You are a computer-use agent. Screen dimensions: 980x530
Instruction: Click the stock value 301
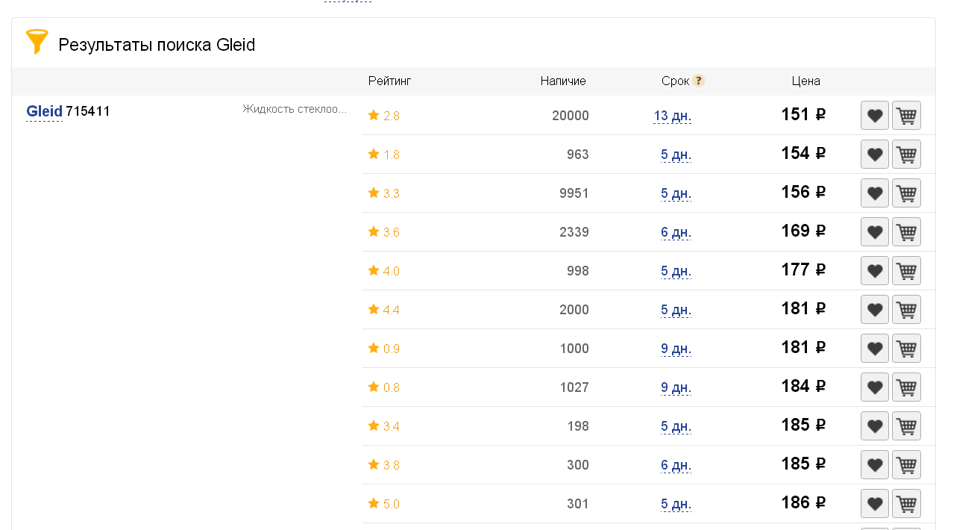pos(577,504)
